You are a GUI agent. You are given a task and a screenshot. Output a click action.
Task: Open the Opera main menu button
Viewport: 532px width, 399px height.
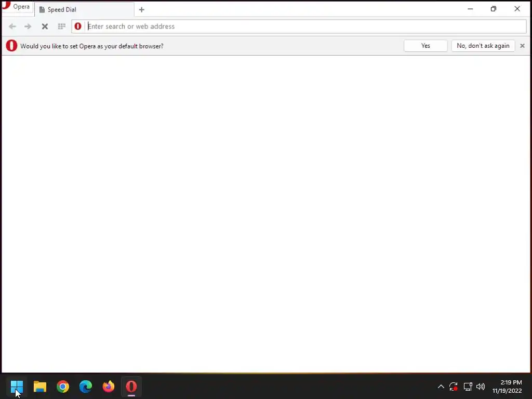click(x=17, y=6)
